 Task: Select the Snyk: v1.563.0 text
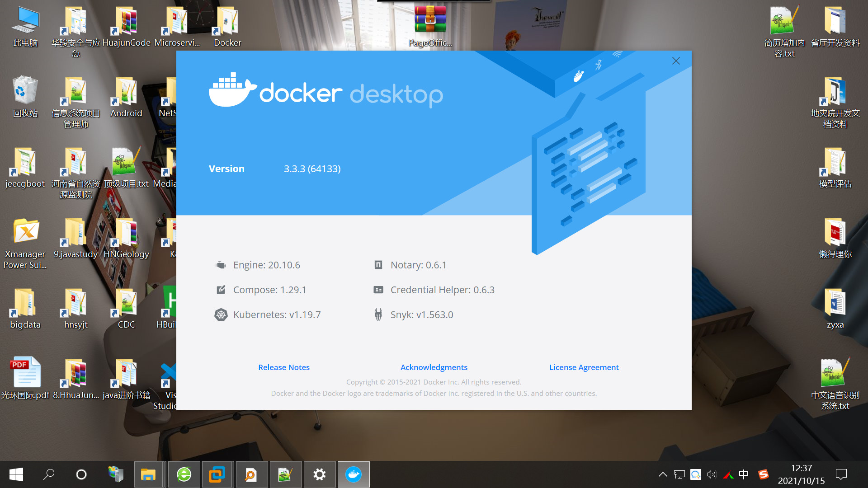click(422, 314)
